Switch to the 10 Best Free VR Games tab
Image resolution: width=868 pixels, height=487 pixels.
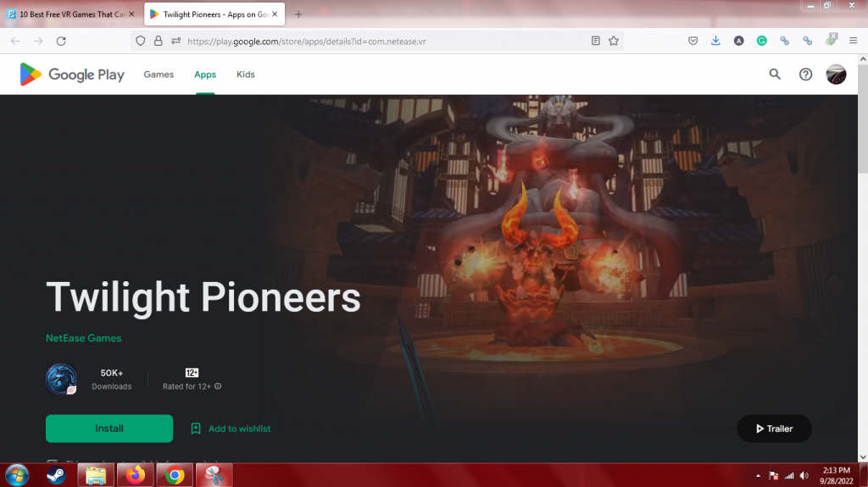(72, 14)
